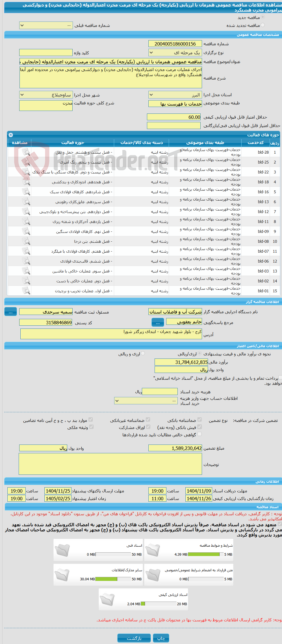Screen dimensions: 282x644
Task: Open متن قرارداد folder icon
Action: 153,575
